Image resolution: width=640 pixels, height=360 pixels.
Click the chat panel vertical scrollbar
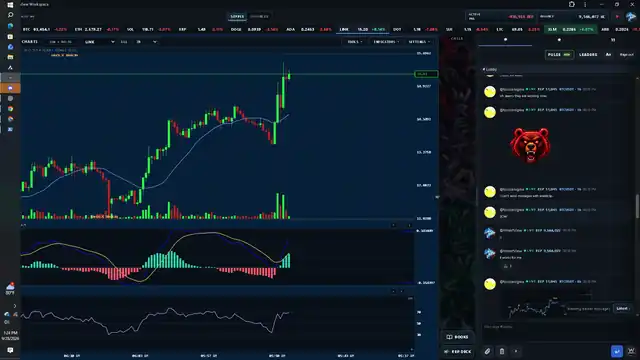click(x=637, y=206)
